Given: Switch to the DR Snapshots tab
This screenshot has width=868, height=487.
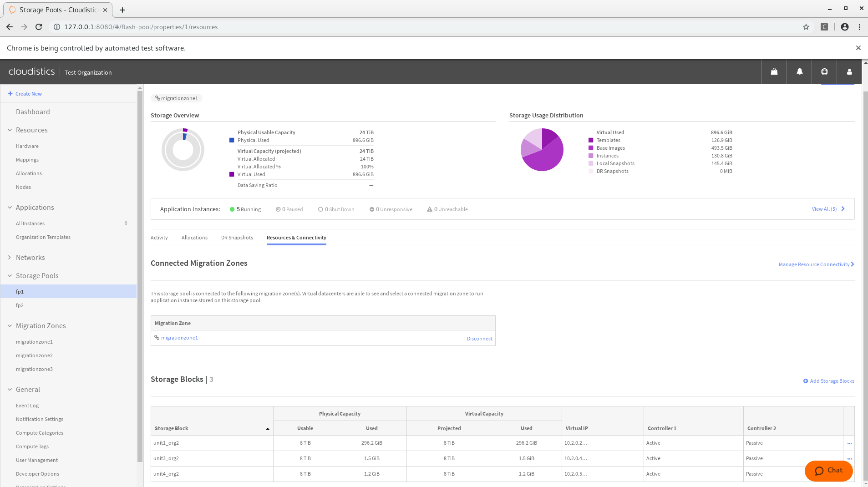Looking at the screenshot, I should tap(237, 238).
